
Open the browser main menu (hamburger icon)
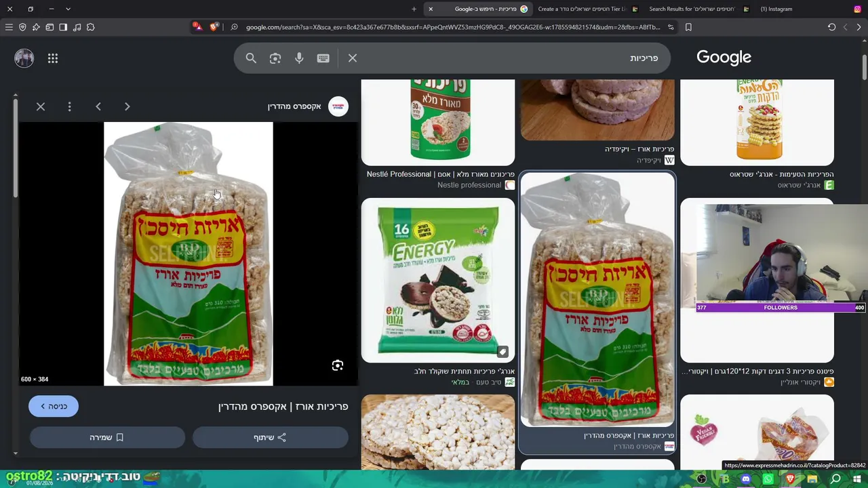pyautogui.click(x=9, y=27)
